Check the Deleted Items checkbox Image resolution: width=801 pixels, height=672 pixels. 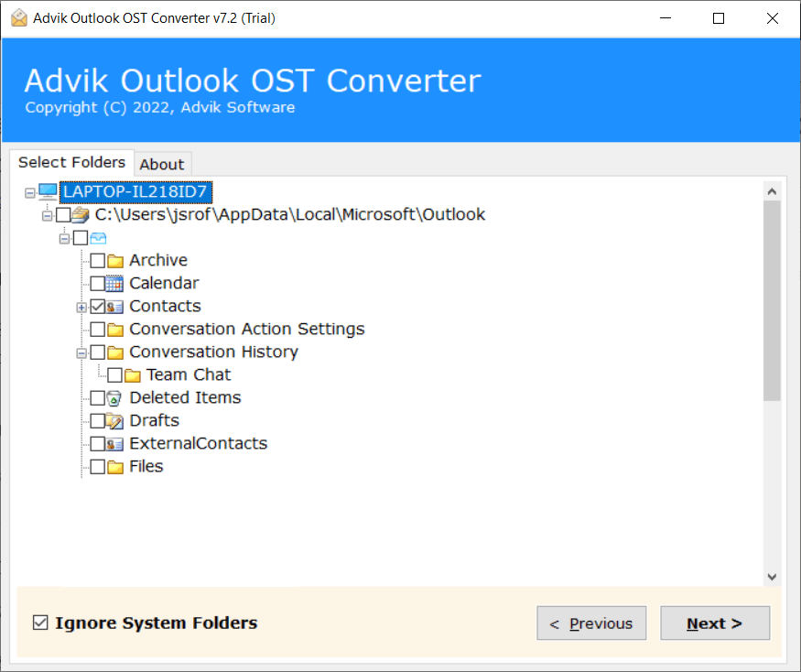point(98,398)
